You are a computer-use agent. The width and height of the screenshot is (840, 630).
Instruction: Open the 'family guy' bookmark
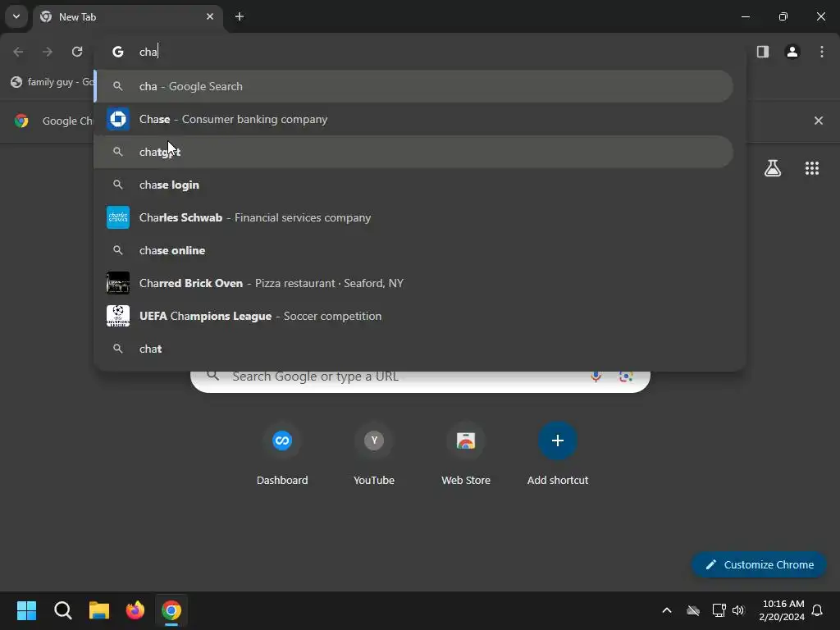(52, 82)
